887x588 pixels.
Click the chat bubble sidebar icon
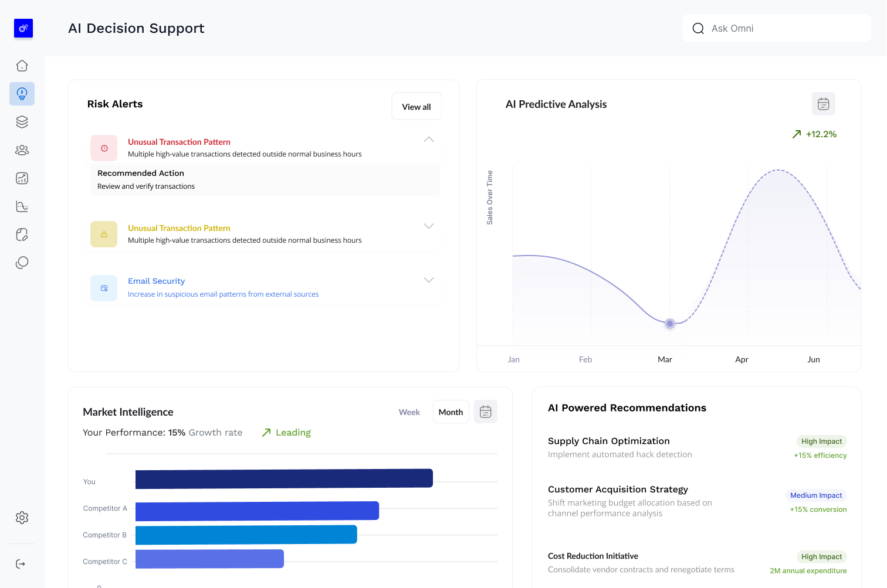22,263
